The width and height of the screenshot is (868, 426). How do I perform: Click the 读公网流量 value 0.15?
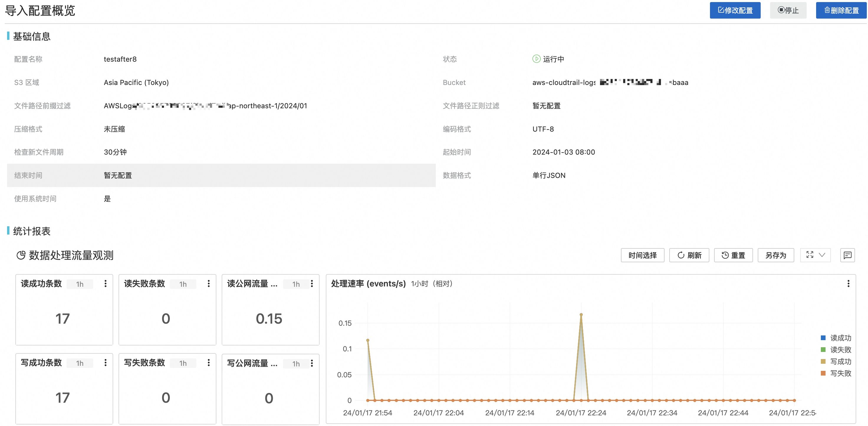[269, 319]
